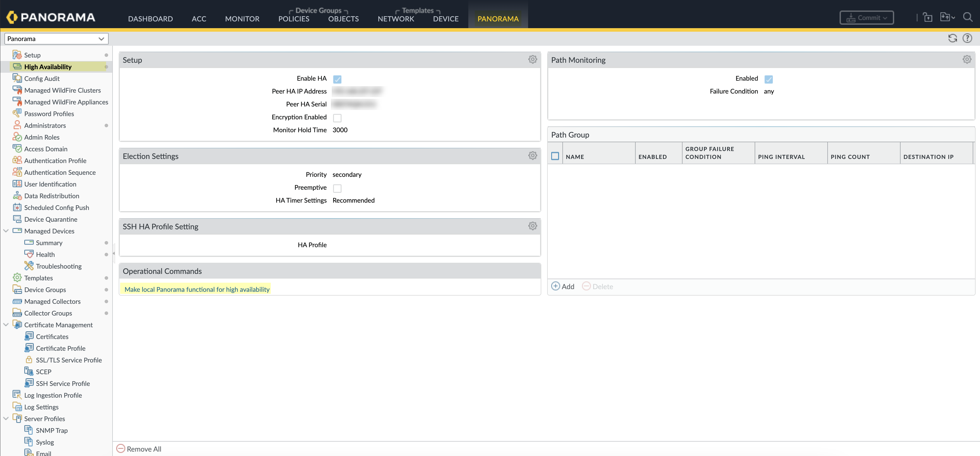980x456 pixels.
Task: Switch to the MONITOR tab
Action: (242, 19)
